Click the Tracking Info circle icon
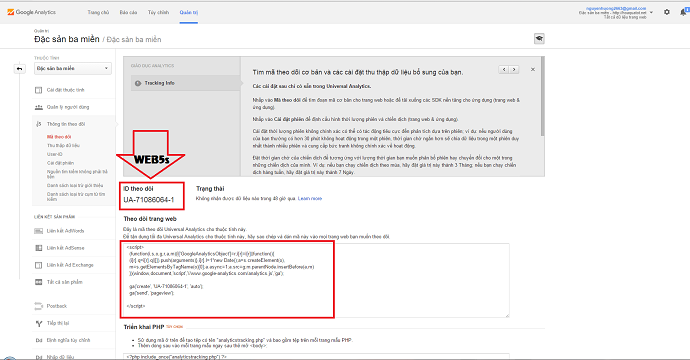 point(138,83)
